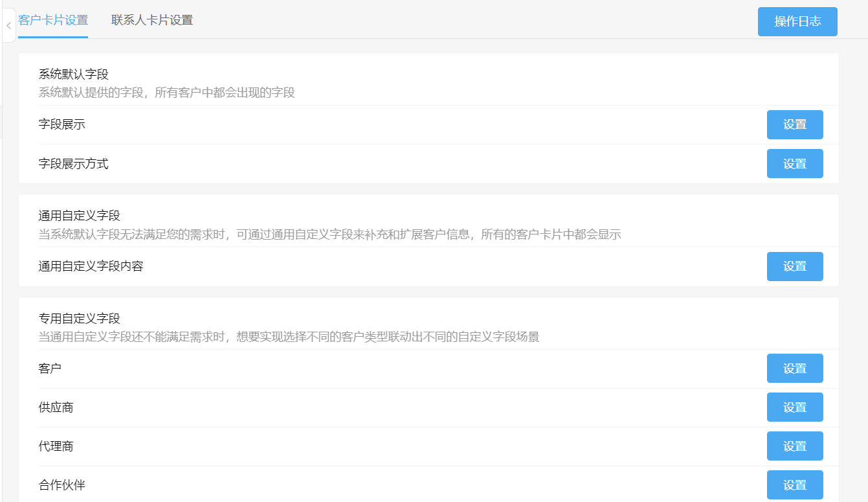
Task: Select the 合作伙伴 row label
Action: click(x=62, y=485)
